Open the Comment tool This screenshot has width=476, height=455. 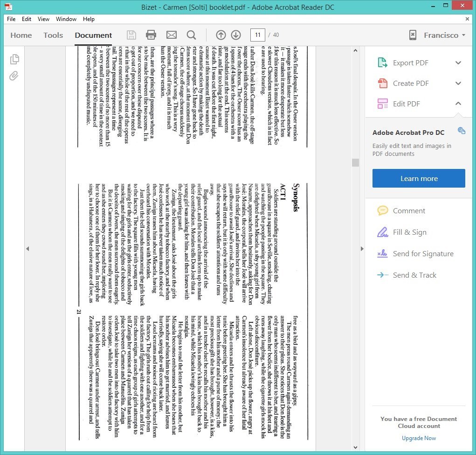pos(401,210)
